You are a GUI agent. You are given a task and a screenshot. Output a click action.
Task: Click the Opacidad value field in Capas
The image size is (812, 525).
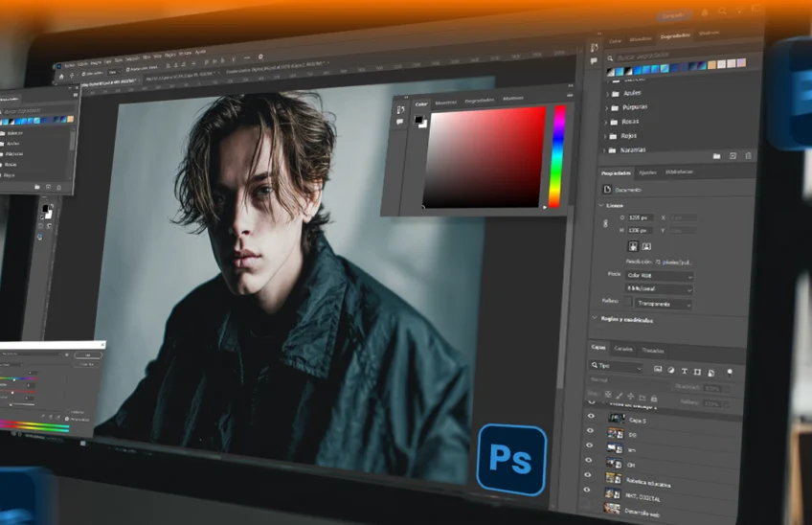pos(712,389)
